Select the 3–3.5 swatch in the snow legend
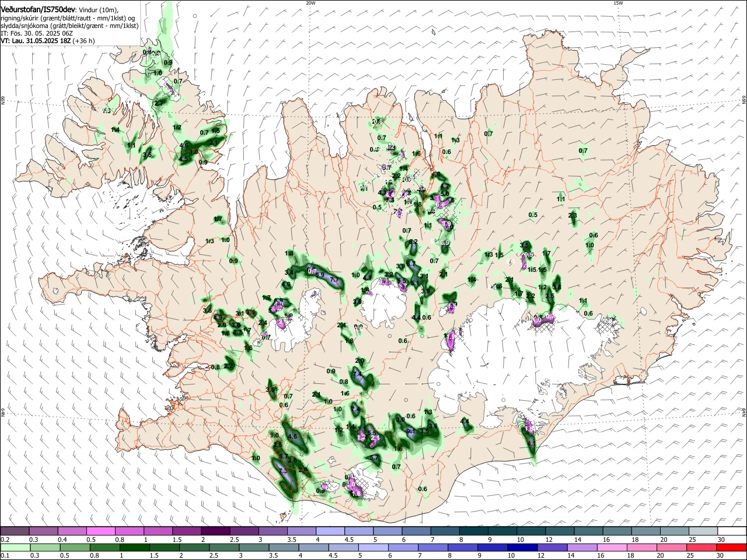Viewport: 747px width, 560px height. point(273,531)
